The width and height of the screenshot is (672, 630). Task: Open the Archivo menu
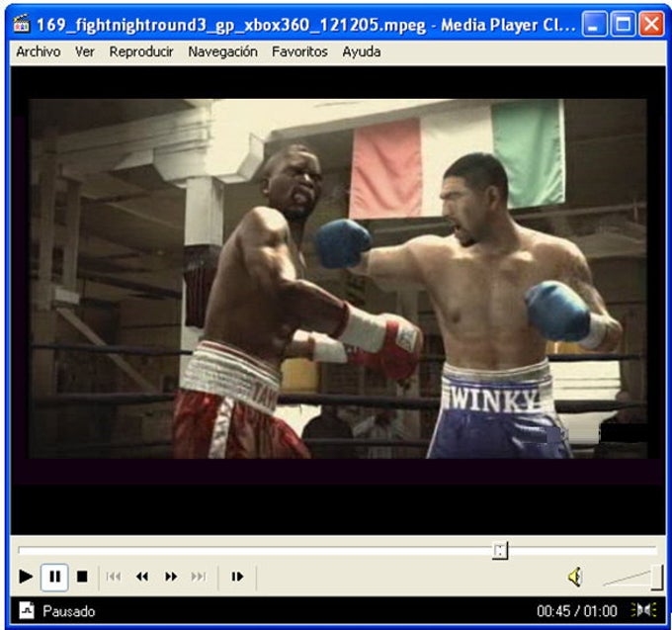click(x=39, y=51)
